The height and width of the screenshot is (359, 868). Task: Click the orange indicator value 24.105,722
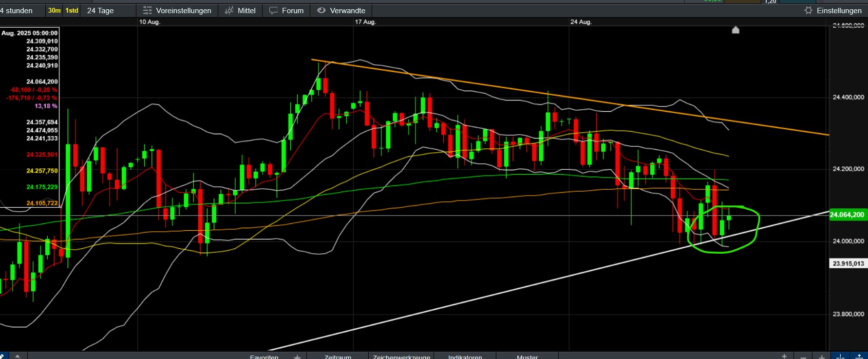pyautogui.click(x=42, y=203)
